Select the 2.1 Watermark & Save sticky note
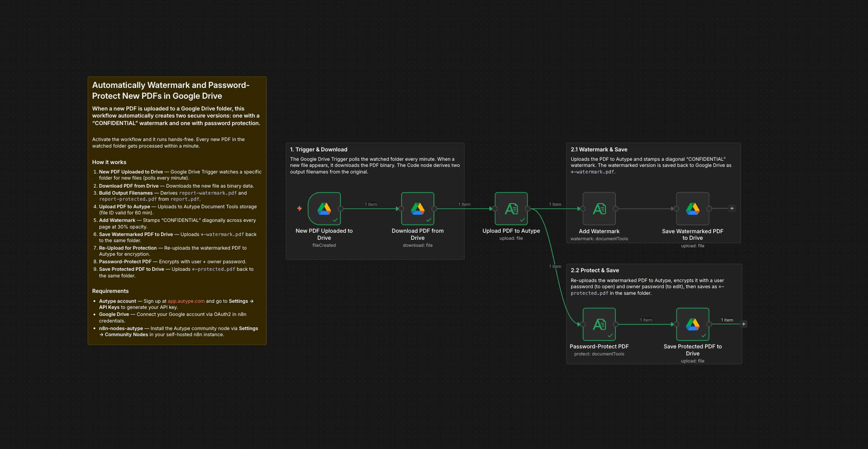The height and width of the screenshot is (449, 868). [653, 150]
